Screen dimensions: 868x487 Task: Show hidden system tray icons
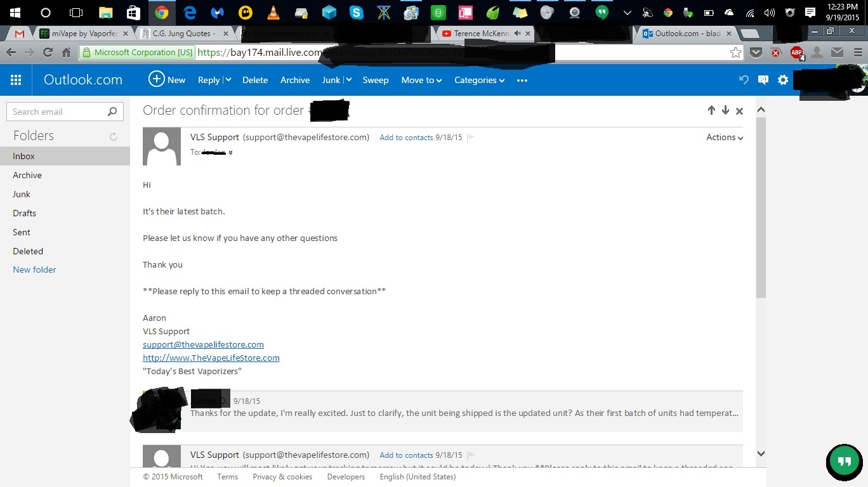tap(627, 12)
